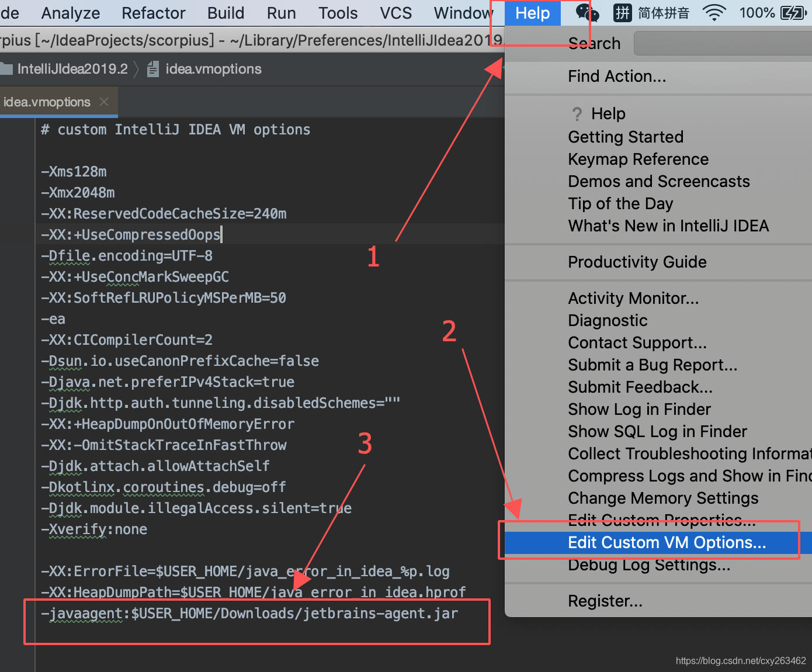Click the -XX:+UseConcMarkSweepGC line

(135, 277)
